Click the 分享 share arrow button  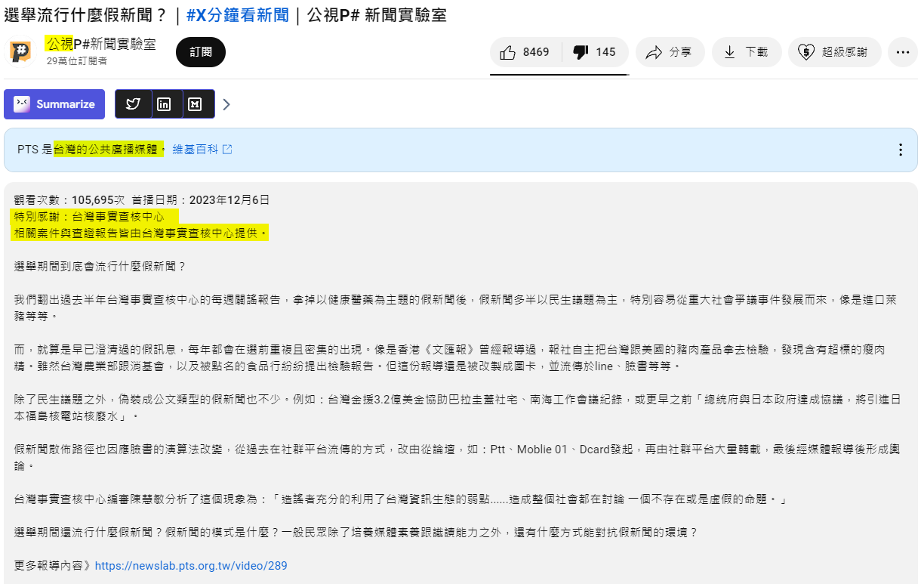click(670, 52)
